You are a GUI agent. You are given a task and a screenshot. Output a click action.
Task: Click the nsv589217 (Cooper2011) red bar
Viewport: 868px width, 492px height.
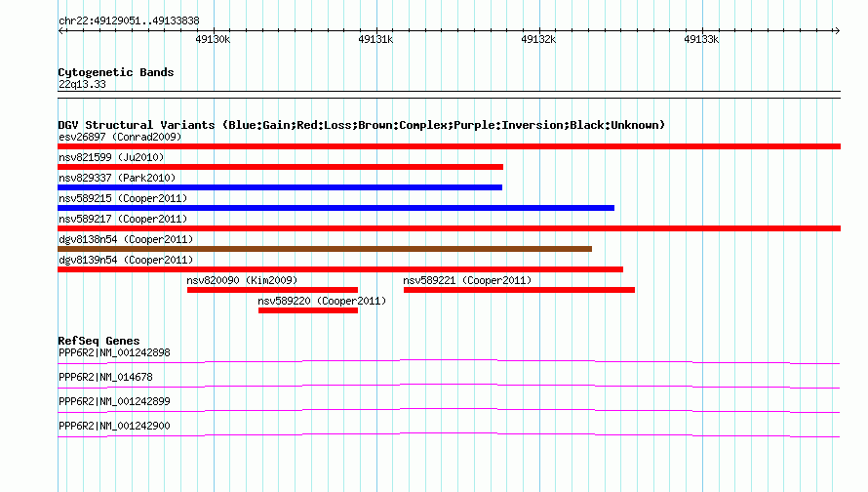coord(449,228)
